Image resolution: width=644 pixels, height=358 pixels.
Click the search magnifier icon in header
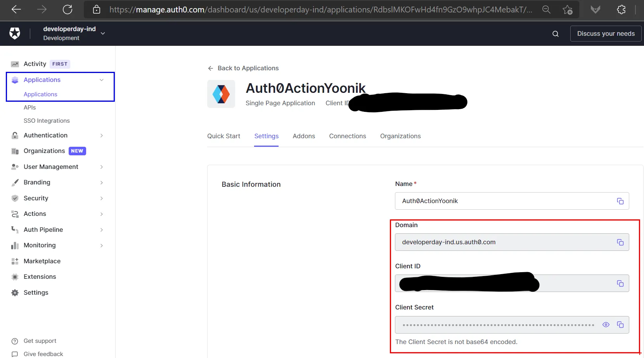tap(555, 34)
